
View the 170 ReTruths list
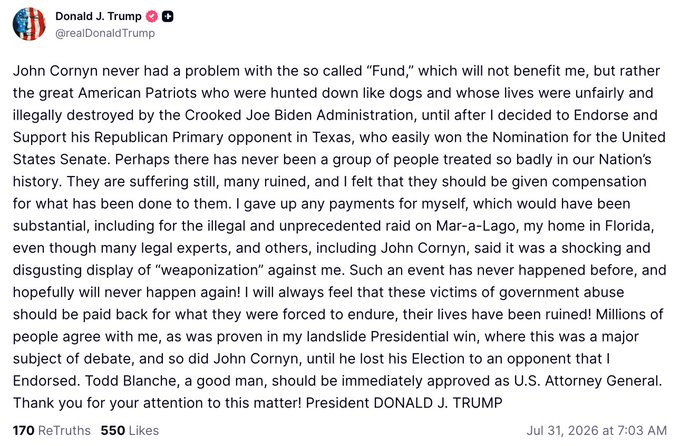(52, 430)
